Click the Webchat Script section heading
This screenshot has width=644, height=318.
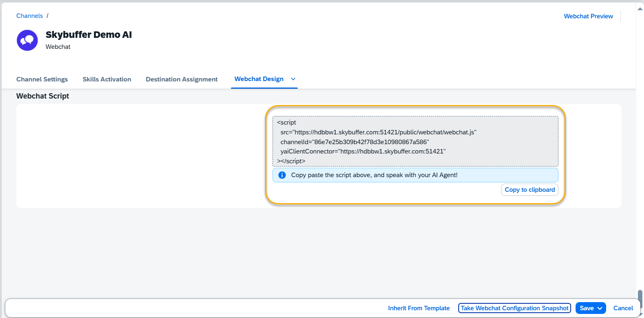[43, 96]
